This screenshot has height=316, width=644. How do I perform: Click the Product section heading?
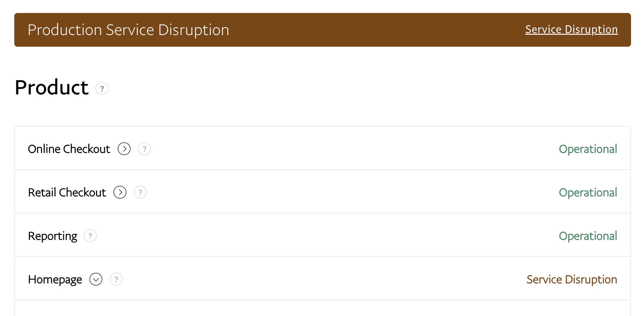(x=52, y=87)
